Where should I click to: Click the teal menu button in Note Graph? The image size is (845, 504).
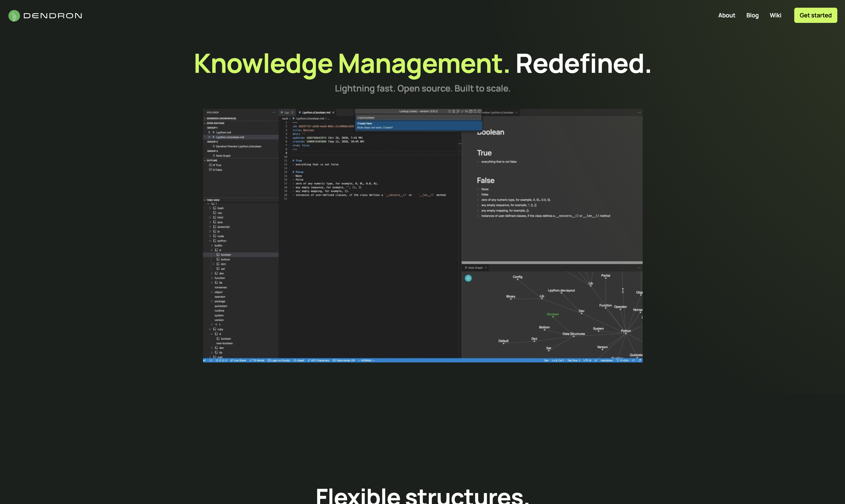(x=468, y=278)
